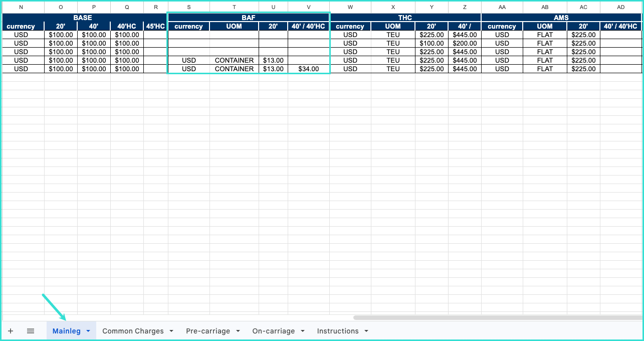
Task: Expand the Mainleg tab dropdown arrow
Action: pyautogui.click(x=88, y=331)
